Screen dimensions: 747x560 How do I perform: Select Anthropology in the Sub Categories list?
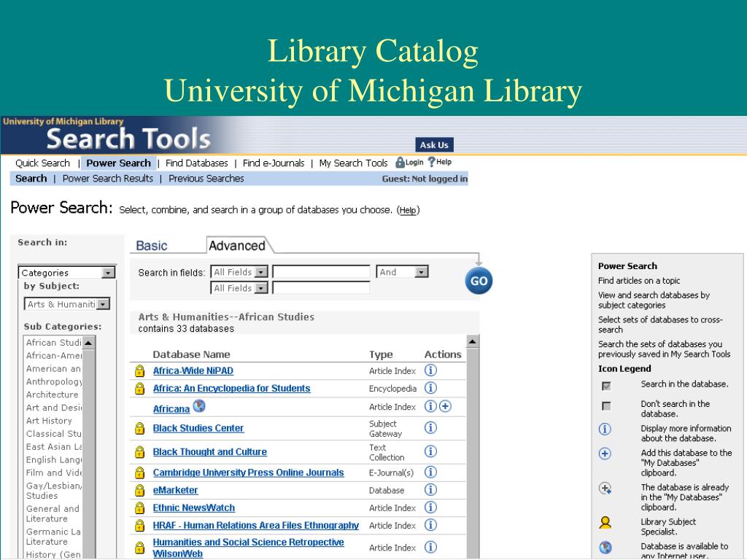(x=54, y=381)
